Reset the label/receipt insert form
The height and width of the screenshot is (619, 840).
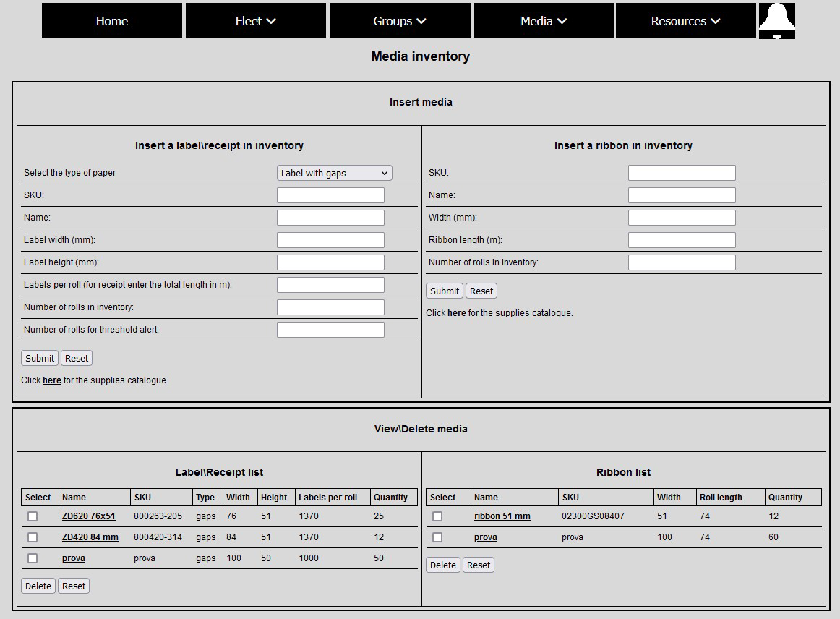77,358
